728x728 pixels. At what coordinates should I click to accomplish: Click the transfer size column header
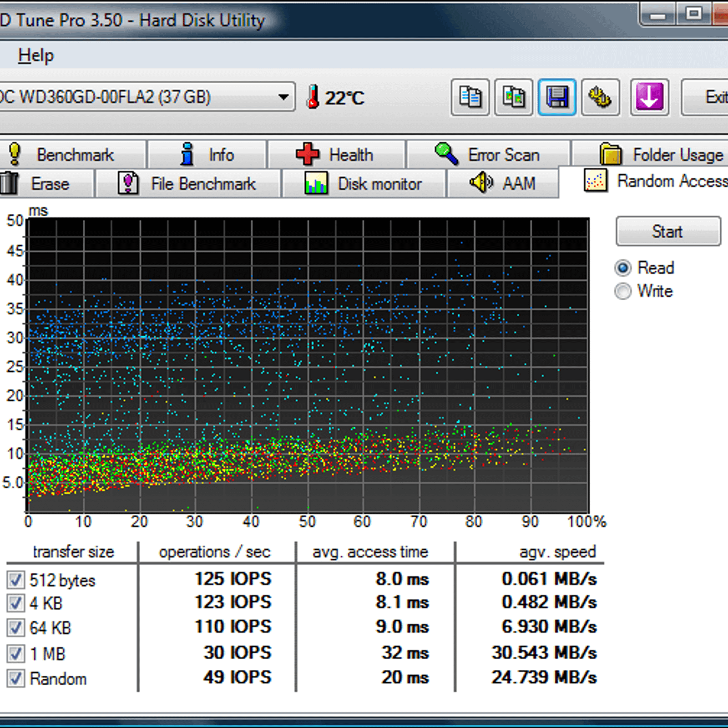click(x=73, y=552)
